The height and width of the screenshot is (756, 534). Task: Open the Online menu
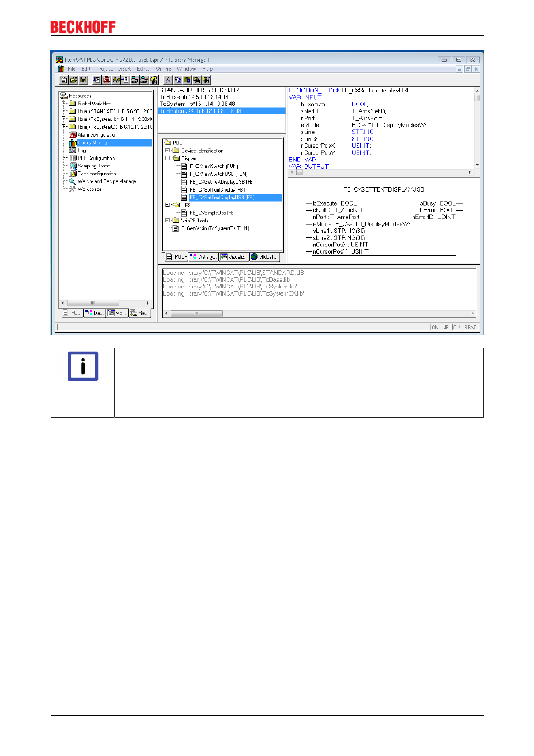[163, 69]
